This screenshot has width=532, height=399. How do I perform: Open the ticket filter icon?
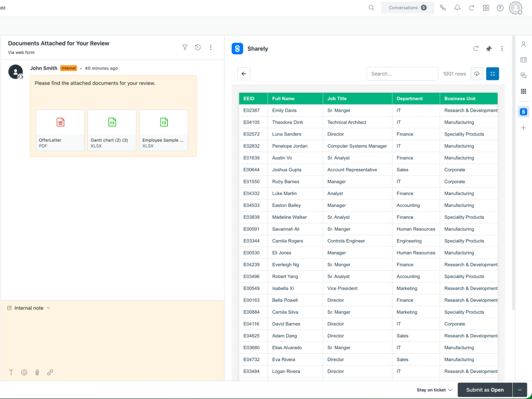click(x=185, y=47)
